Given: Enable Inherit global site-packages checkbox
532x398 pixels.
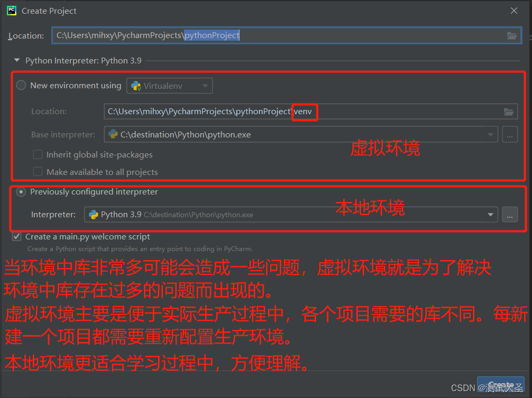Looking at the screenshot, I should (38, 154).
